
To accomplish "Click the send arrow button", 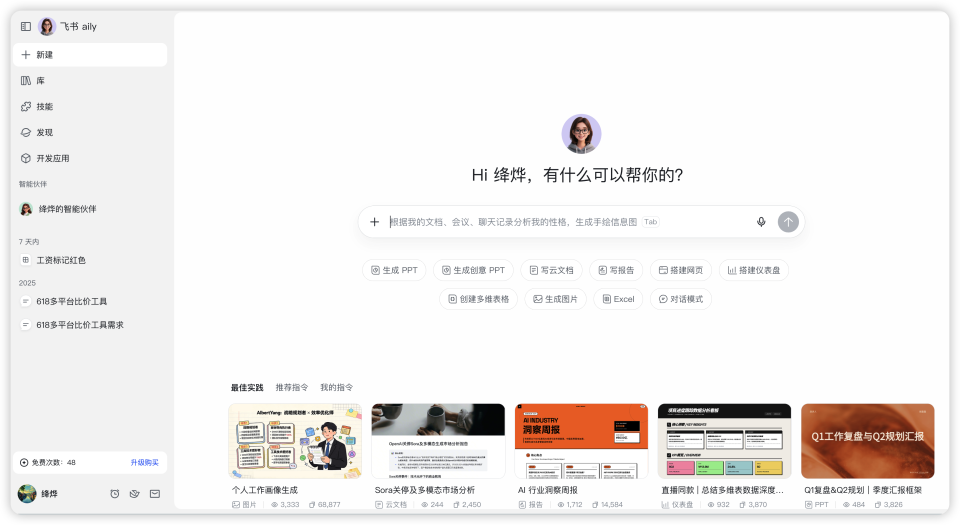I will click(788, 222).
